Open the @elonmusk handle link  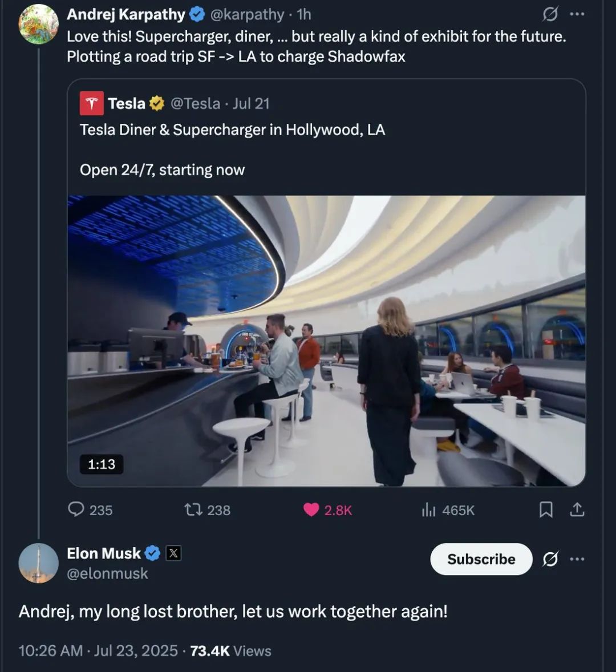click(x=107, y=573)
